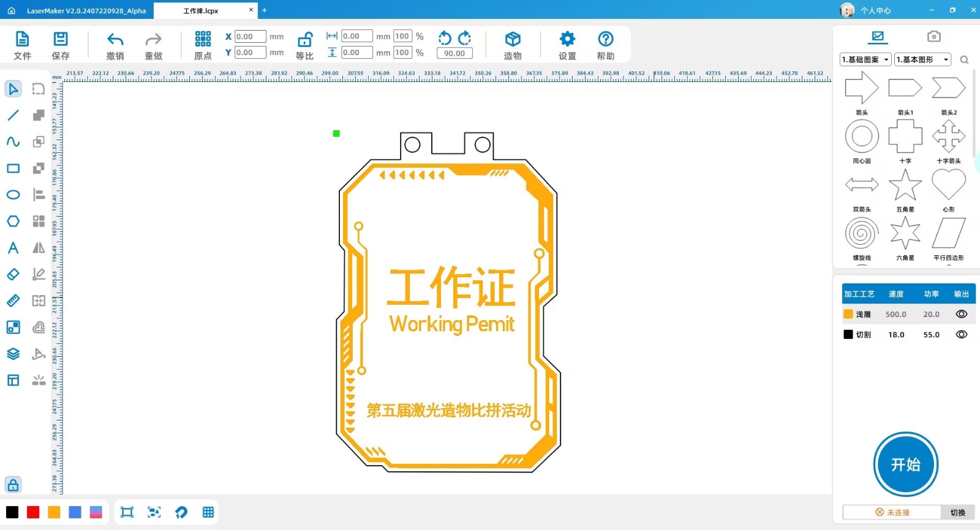Open the 造物 cube icon

[513, 40]
